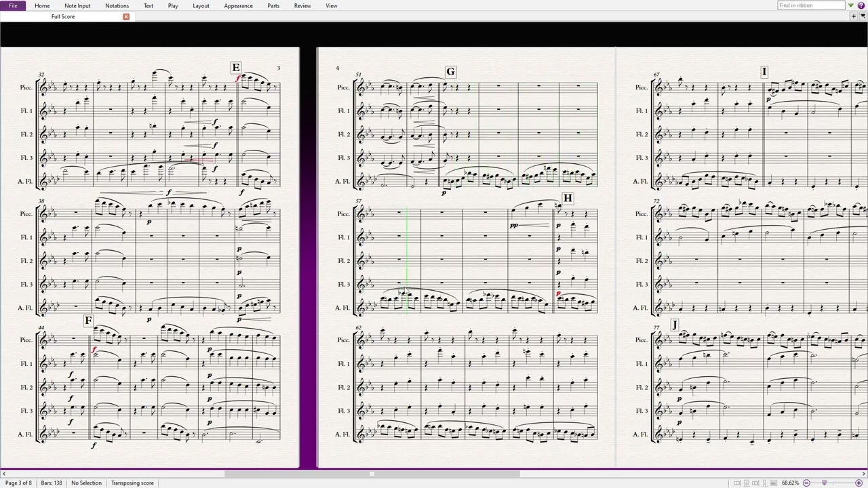
Task: Select spreads vertically page view icon
Action: click(747, 483)
